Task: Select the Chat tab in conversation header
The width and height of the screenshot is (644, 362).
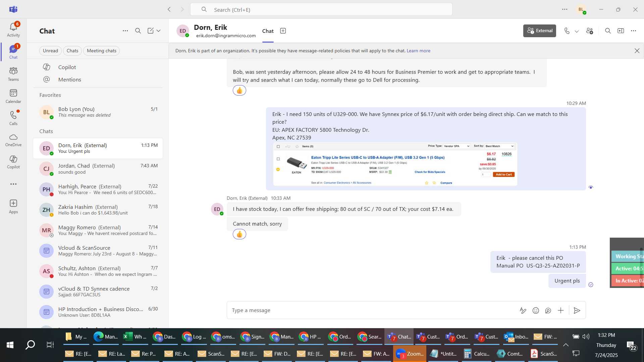Action: (268, 31)
